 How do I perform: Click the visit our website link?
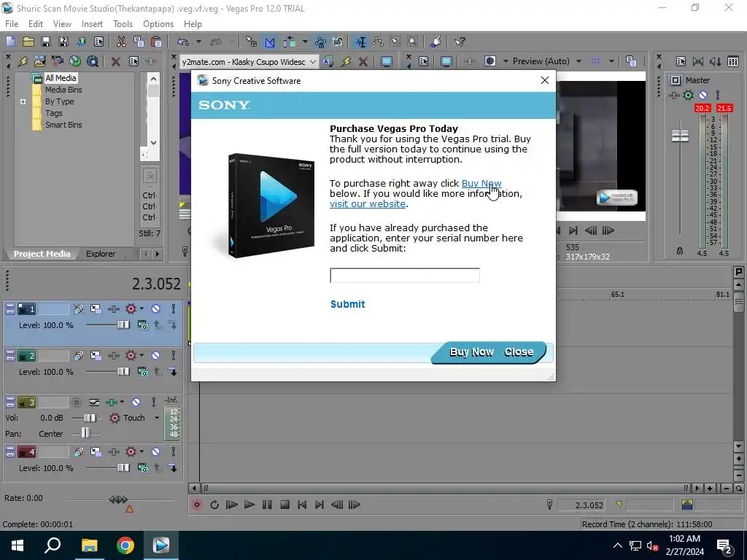tap(368, 204)
